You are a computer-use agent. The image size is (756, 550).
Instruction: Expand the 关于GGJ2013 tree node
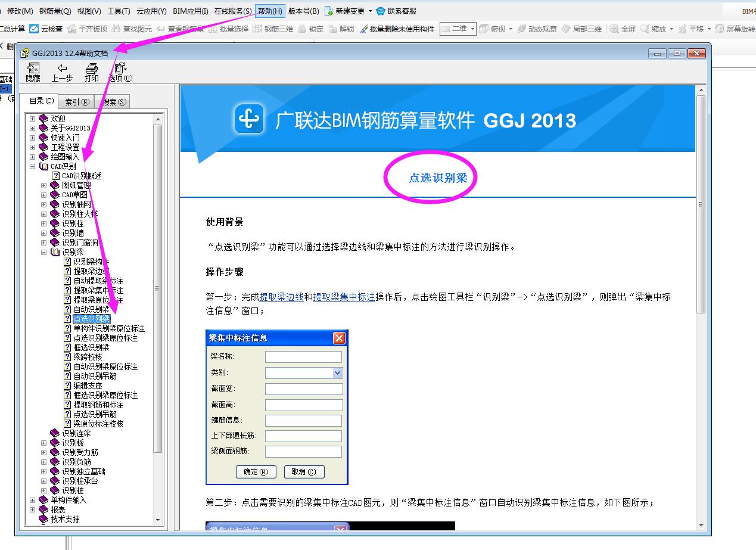[x=33, y=128]
